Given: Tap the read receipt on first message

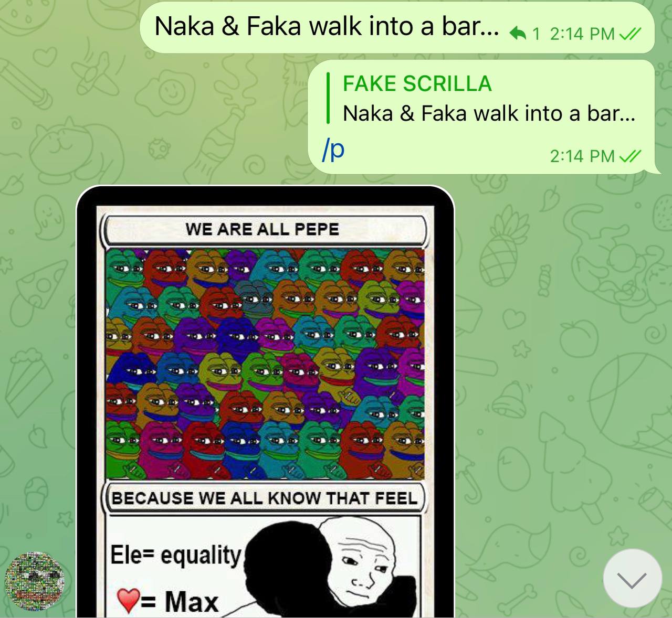Looking at the screenshot, I should point(631,34).
